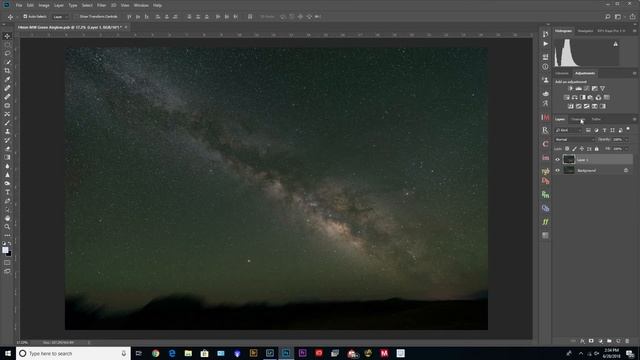The width and height of the screenshot is (640, 360).
Task: Open the Window menu
Action: 141,5
